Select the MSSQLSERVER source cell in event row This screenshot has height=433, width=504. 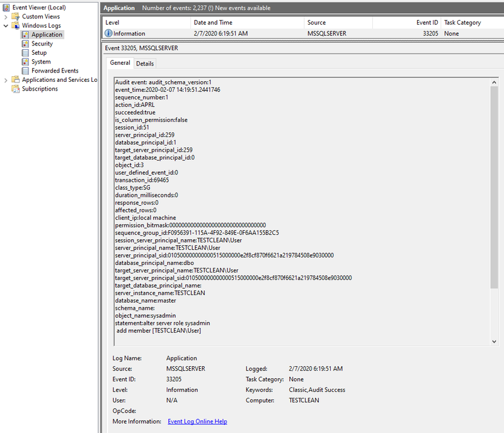(x=327, y=33)
